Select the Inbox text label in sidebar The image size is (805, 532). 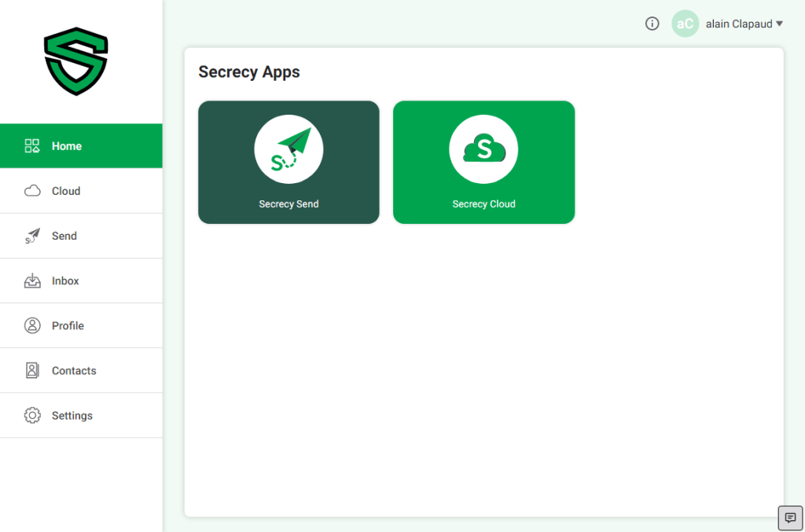(x=65, y=281)
